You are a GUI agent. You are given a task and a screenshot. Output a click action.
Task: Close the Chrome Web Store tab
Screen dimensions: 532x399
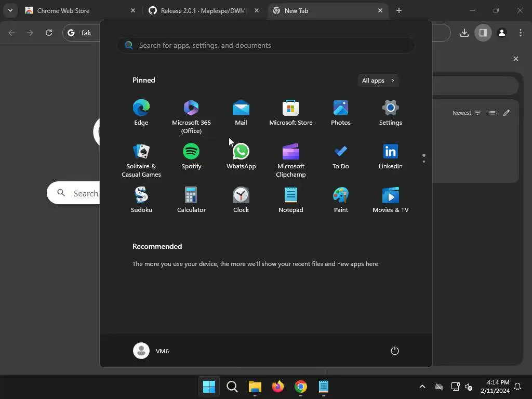[x=133, y=10]
